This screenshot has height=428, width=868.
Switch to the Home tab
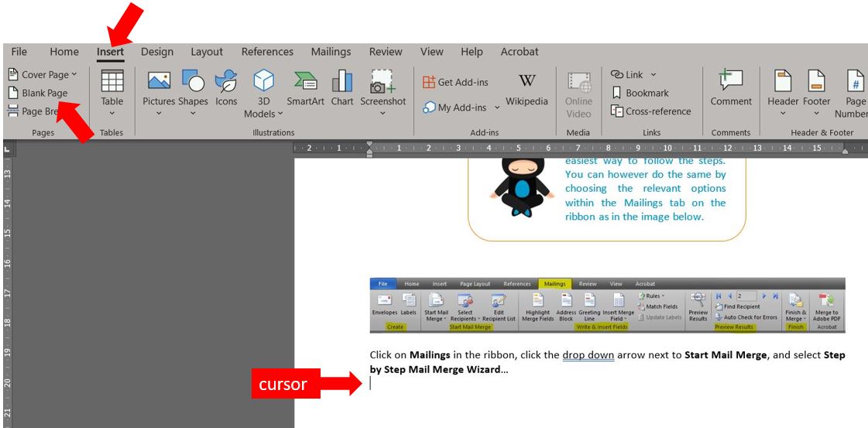point(64,51)
